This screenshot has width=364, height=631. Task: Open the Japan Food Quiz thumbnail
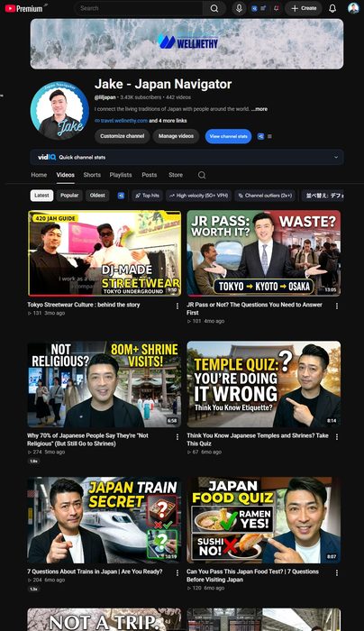point(263,520)
